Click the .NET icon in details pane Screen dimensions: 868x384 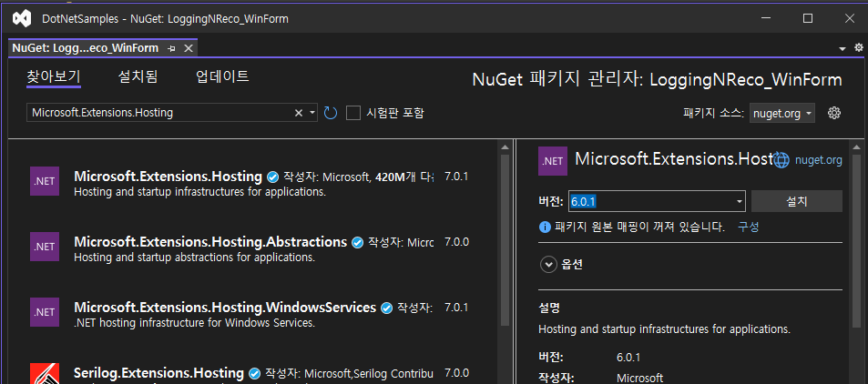(x=553, y=161)
